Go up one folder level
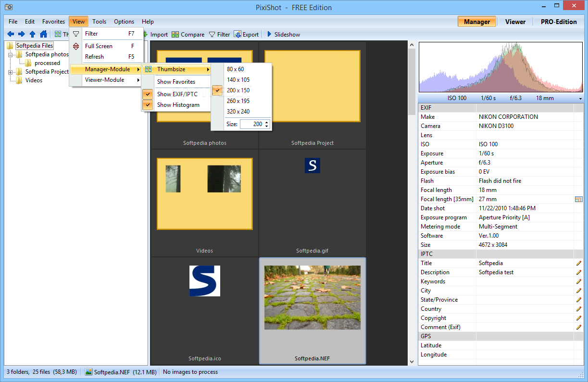 pyautogui.click(x=32, y=34)
